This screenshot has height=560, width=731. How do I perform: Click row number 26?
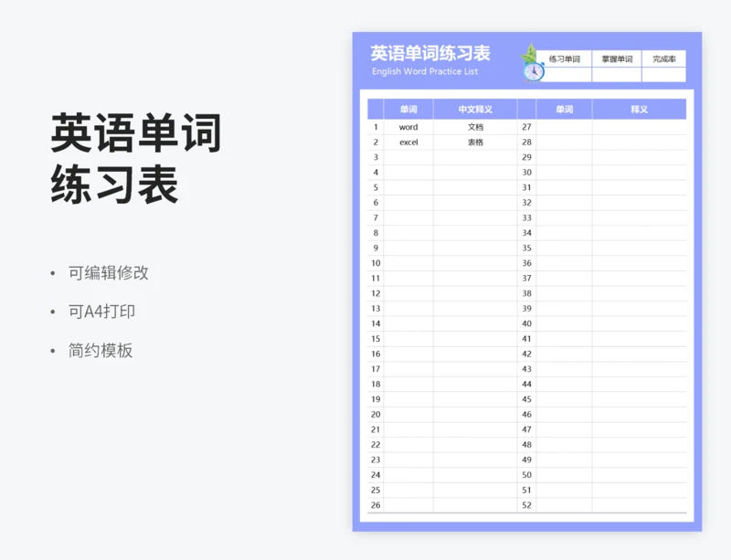(x=376, y=505)
